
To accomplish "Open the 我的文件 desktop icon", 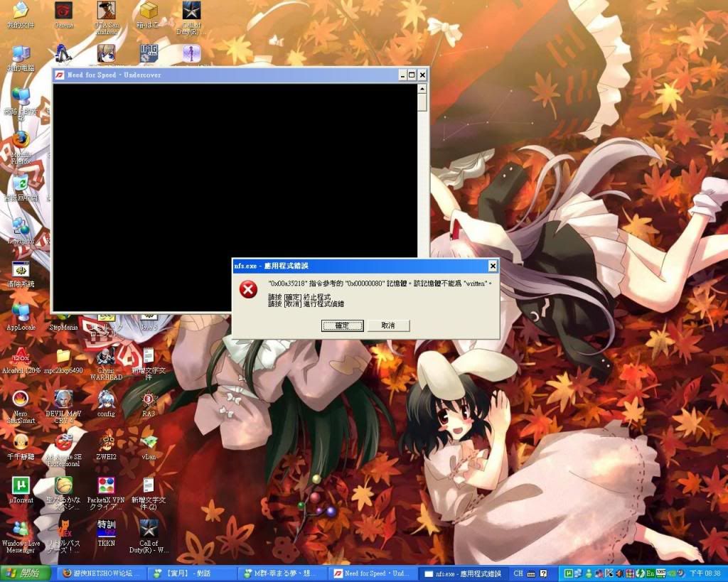I will [x=21, y=16].
